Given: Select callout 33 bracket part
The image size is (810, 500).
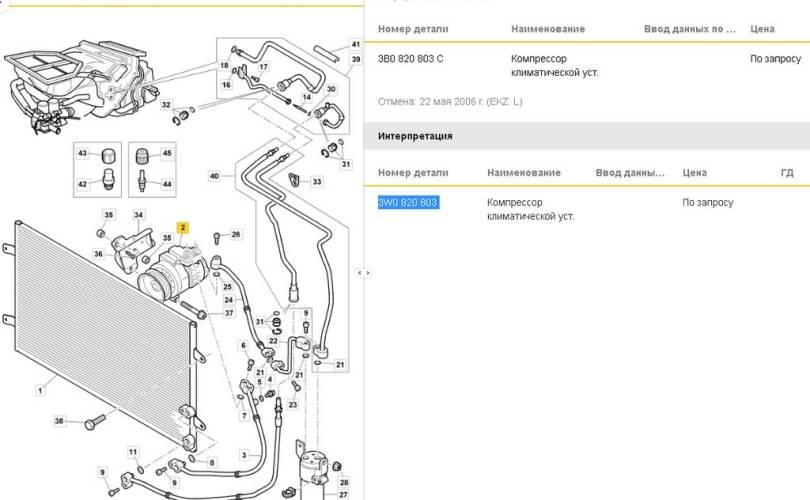Looking at the screenshot, I should (316, 182).
